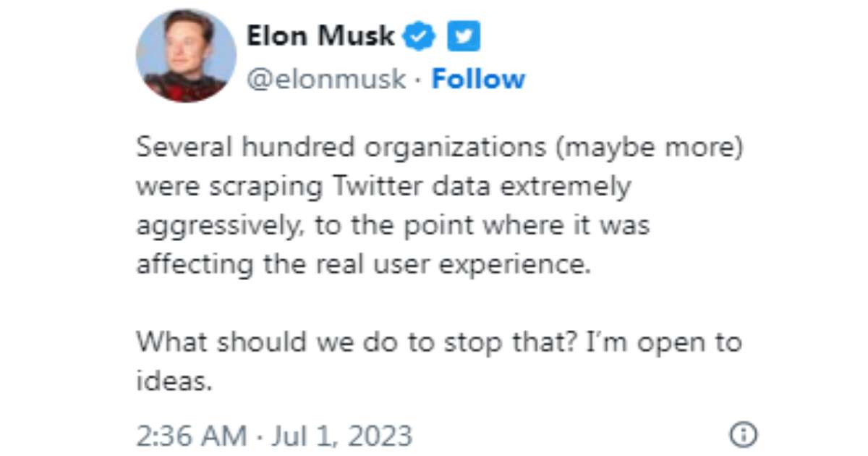This screenshot has height=456, width=868.
Task: Open the @elonmusk handle link
Action: point(327,79)
